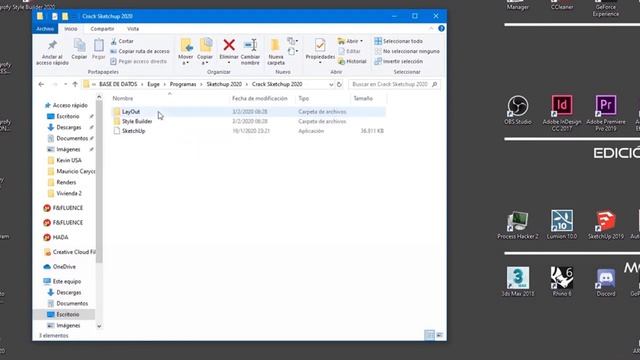640x360 pixels.
Task: Select Este equipo in the sidebar
Action: 67,281
